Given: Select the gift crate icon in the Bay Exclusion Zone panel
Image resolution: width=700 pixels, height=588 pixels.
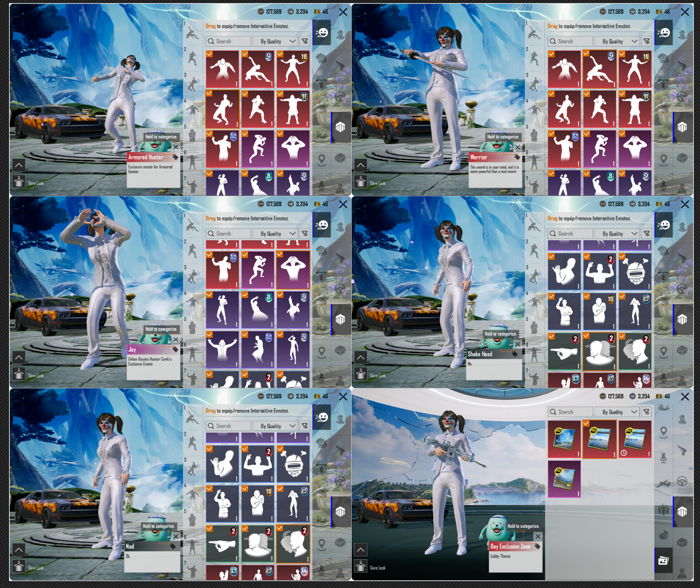Looking at the screenshot, I should pyautogui.click(x=664, y=510).
